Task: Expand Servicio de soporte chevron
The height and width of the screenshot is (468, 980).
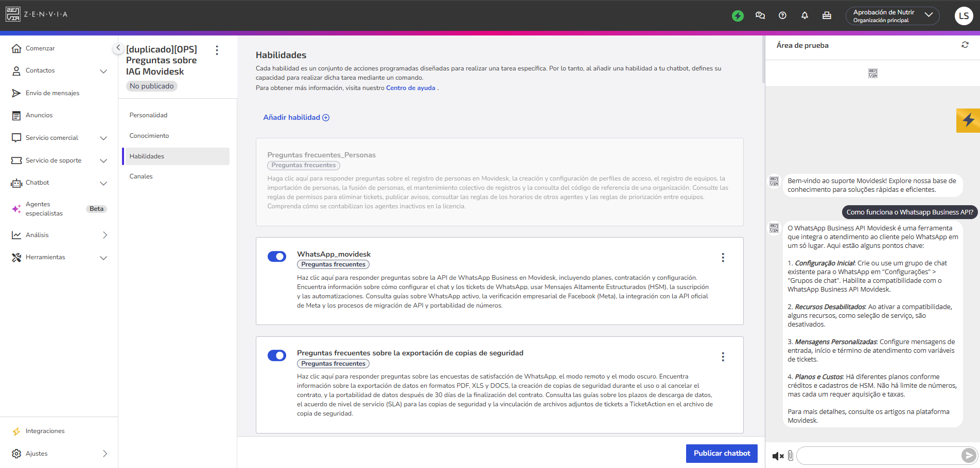Action: tap(103, 160)
